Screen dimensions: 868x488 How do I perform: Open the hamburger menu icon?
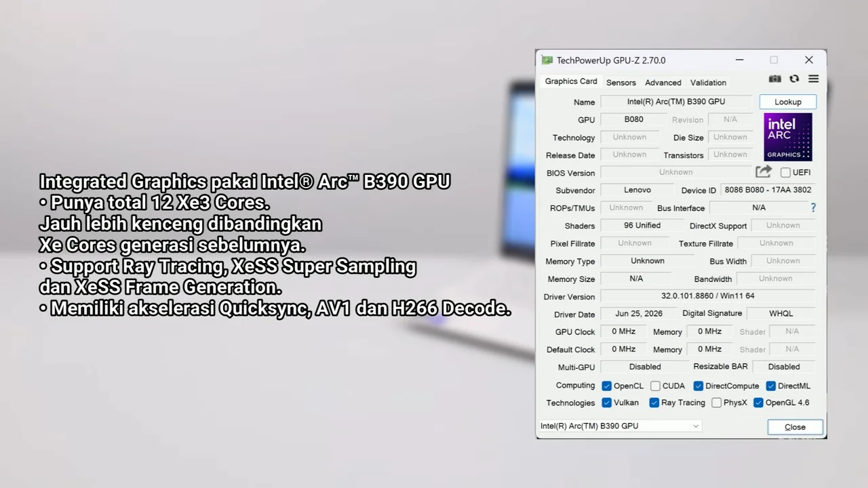point(813,79)
